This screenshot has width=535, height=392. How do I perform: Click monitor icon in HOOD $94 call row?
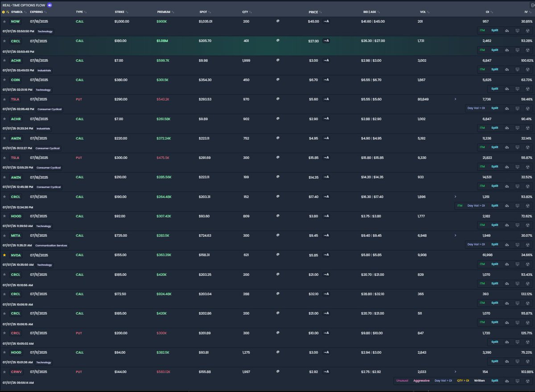(x=517, y=361)
